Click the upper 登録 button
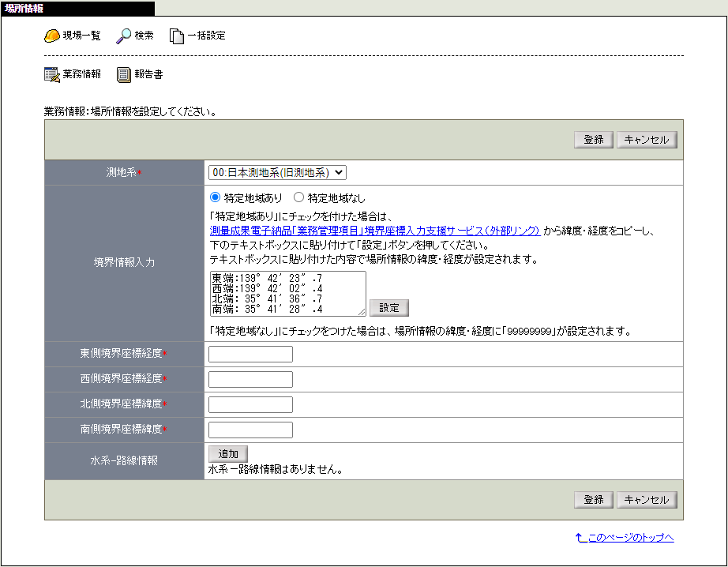Viewport: 728px width, 567px height. (593, 139)
